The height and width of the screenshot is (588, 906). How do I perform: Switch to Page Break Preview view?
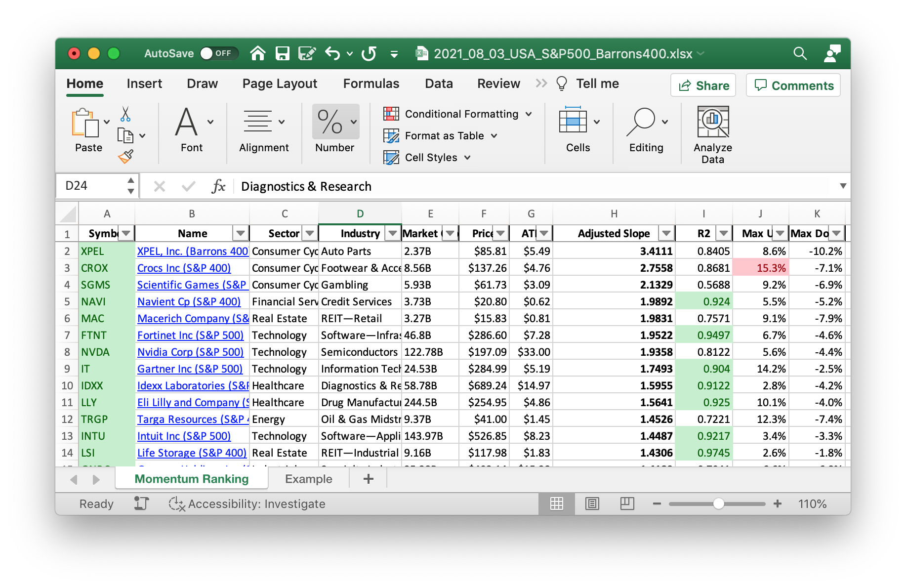(627, 504)
